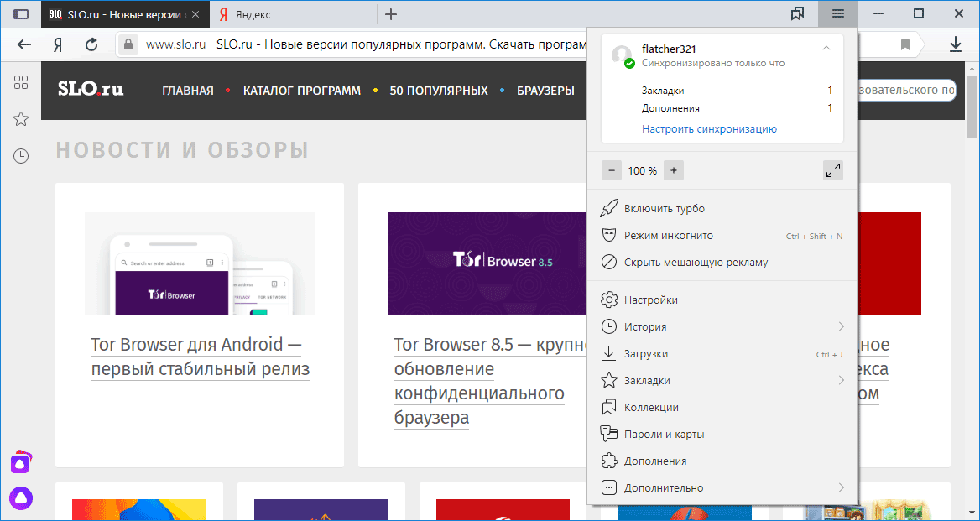Select Включить турбо menu item

coord(722,209)
